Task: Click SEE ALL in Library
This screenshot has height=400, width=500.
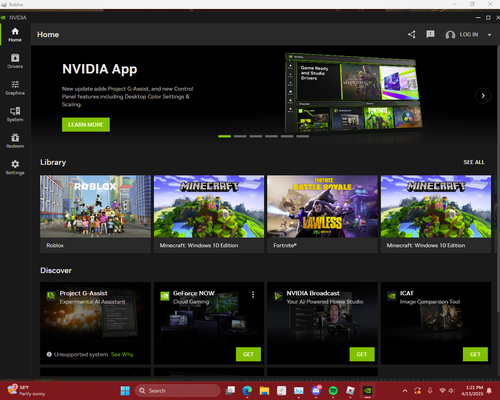Action: (x=474, y=162)
